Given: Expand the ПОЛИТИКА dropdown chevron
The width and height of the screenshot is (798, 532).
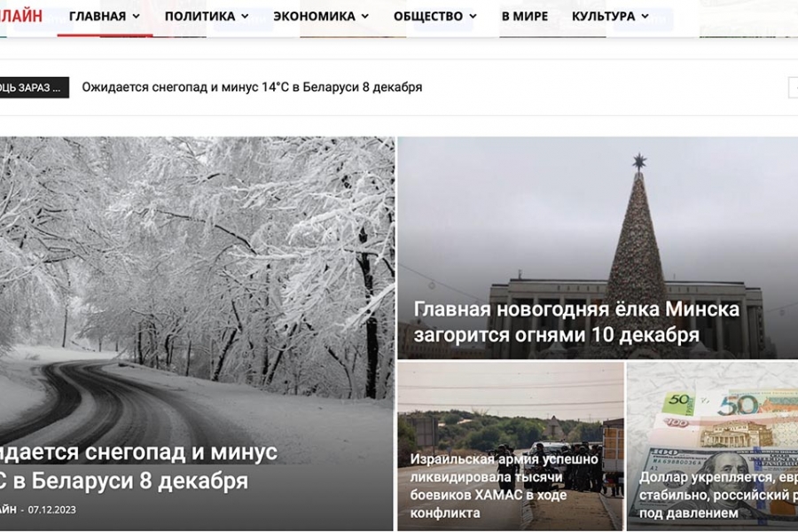Looking at the screenshot, I should (245, 16).
